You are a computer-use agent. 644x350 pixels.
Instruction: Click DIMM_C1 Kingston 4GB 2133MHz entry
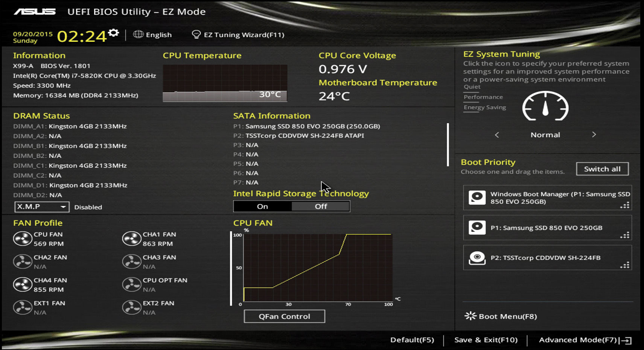[x=70, y=165]
